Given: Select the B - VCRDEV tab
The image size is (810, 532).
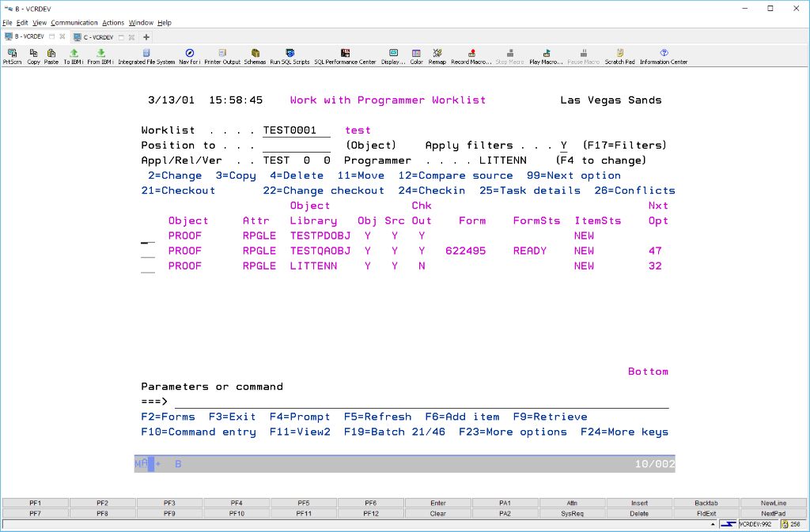Looking at the screenshot, I should [x=29, y=36].
